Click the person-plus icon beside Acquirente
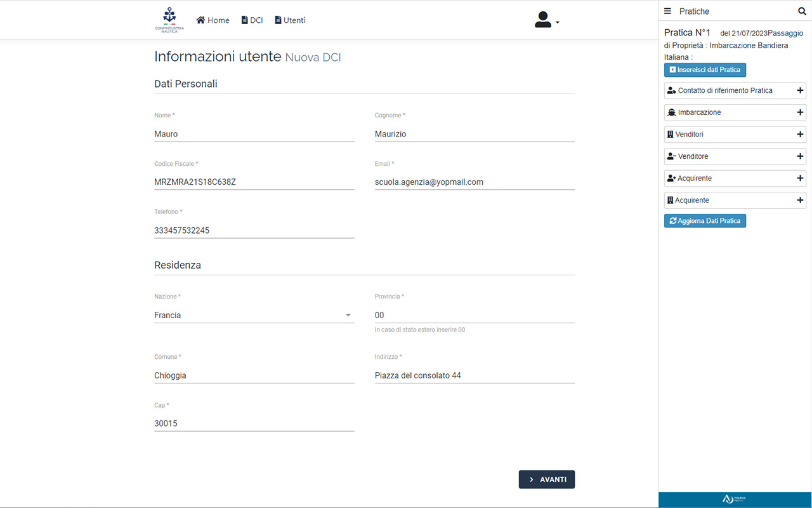Screen dimensions: 812x508 click(672, 178)
